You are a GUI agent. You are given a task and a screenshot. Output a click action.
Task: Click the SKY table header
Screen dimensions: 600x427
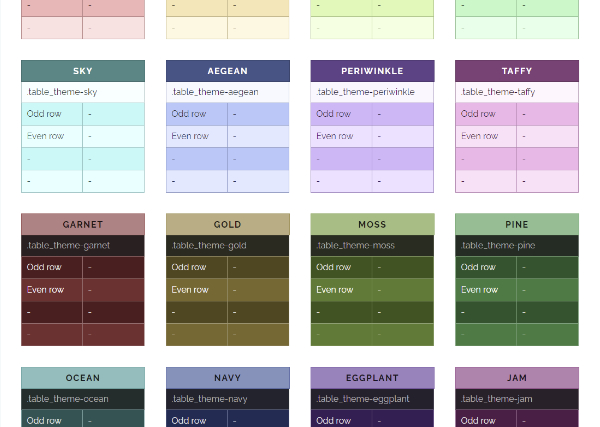tap(83, 71)
